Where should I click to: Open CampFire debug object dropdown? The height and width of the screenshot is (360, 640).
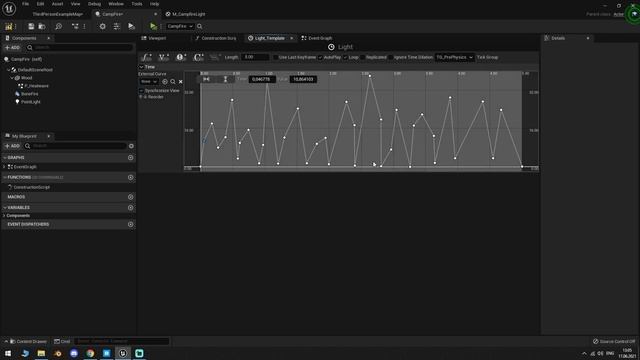point(180,26)
